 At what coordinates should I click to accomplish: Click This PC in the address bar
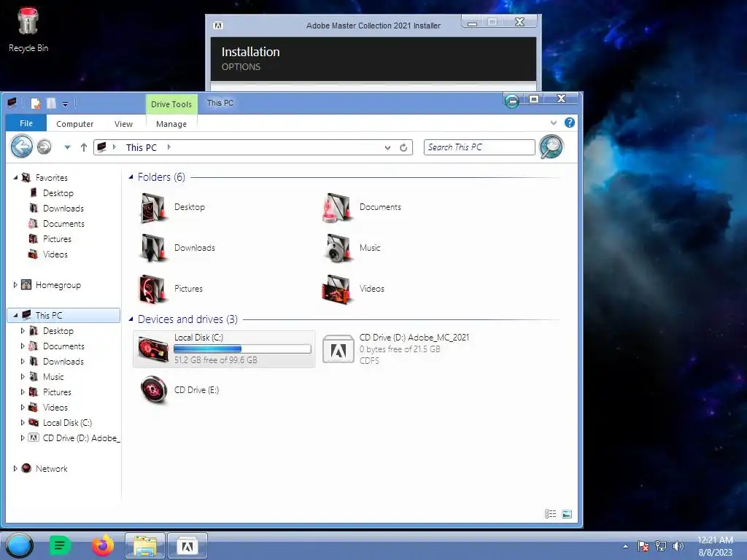click(x=141, y=147)
